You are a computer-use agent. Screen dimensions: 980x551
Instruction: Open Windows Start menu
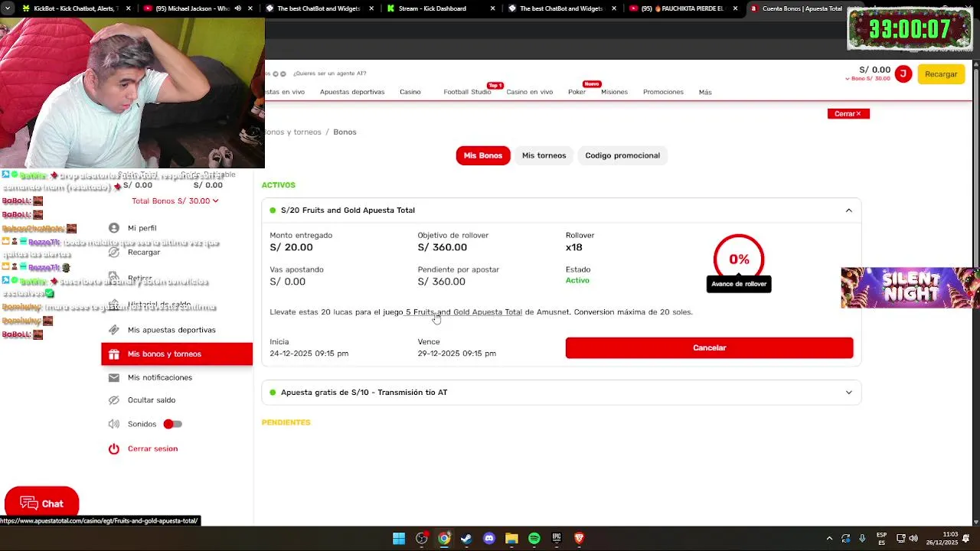(399, 539)
